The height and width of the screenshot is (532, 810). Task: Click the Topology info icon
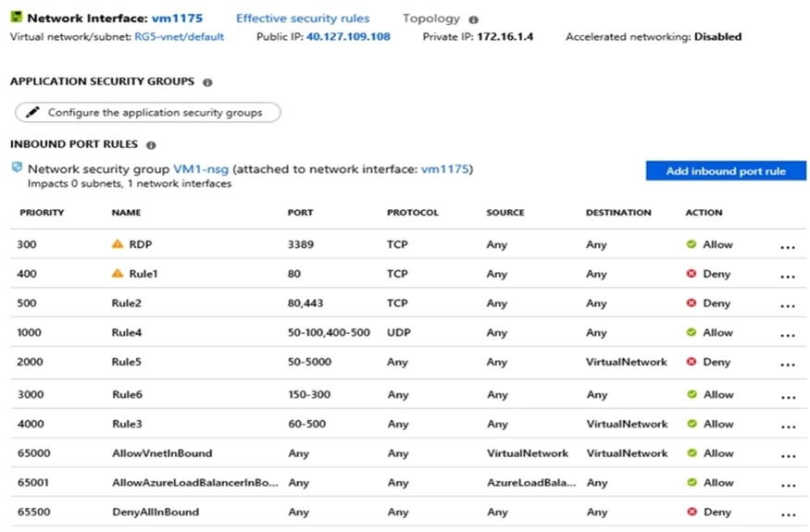pyautogui.click(x=473, y=19)
